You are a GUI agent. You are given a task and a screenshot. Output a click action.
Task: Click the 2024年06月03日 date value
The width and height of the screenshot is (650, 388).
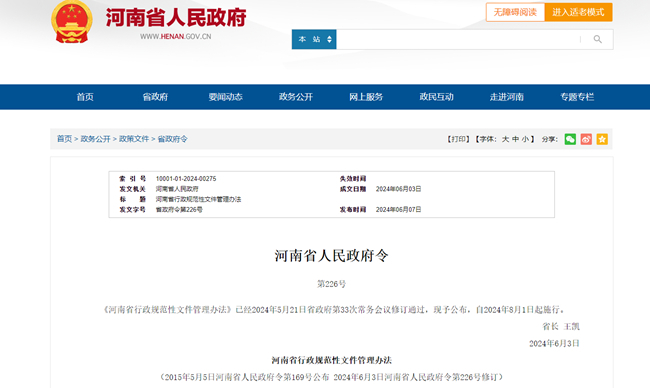398,189
